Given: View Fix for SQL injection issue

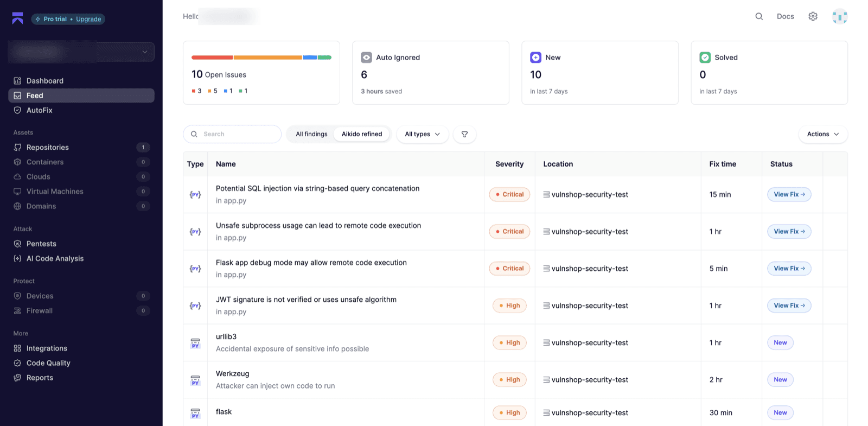Looking at the screenshot, I should pyautogui.click(x=789, y=194).
